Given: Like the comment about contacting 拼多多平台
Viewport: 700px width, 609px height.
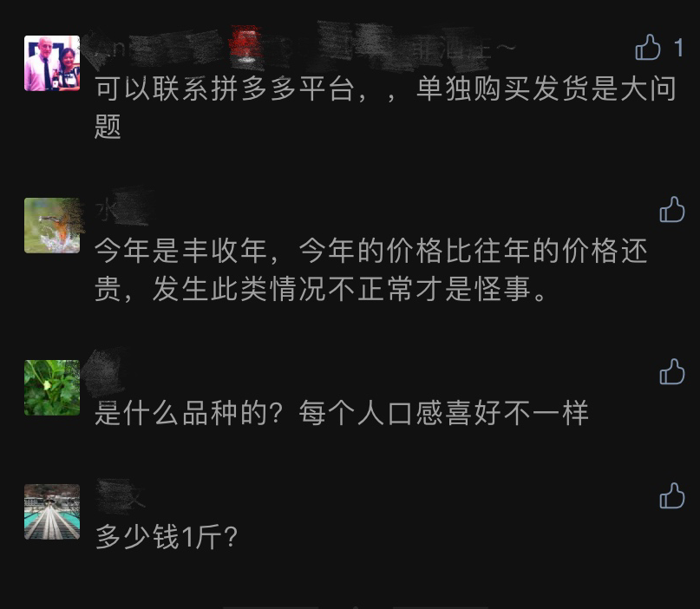Looking at the screenshot, I should [x=648, y=47].
